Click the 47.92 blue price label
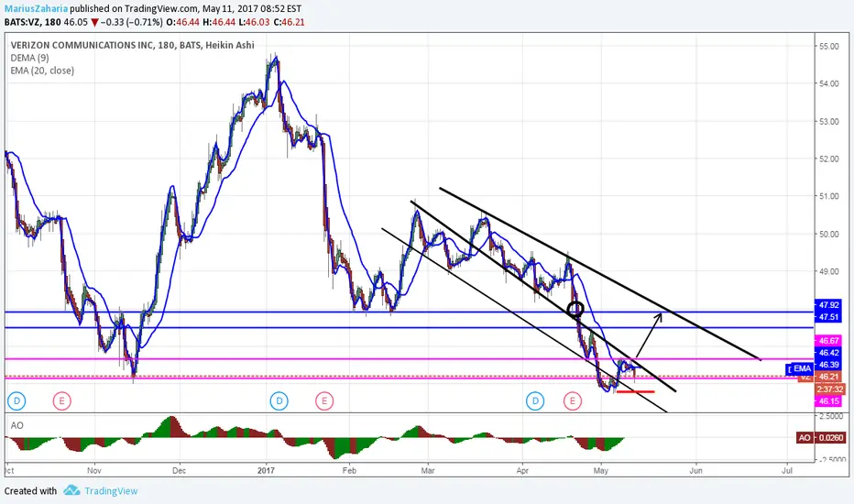Screen dimensions: 854x504 click(828, 305)
